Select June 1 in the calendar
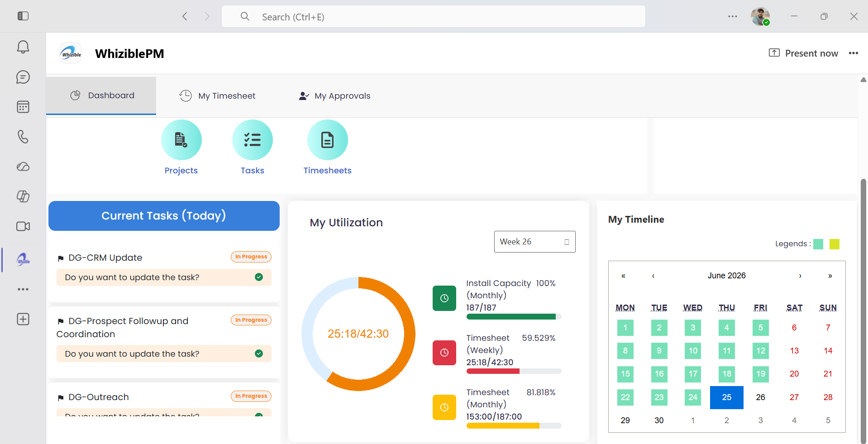 pyautogui.click(x=625, y=328)
